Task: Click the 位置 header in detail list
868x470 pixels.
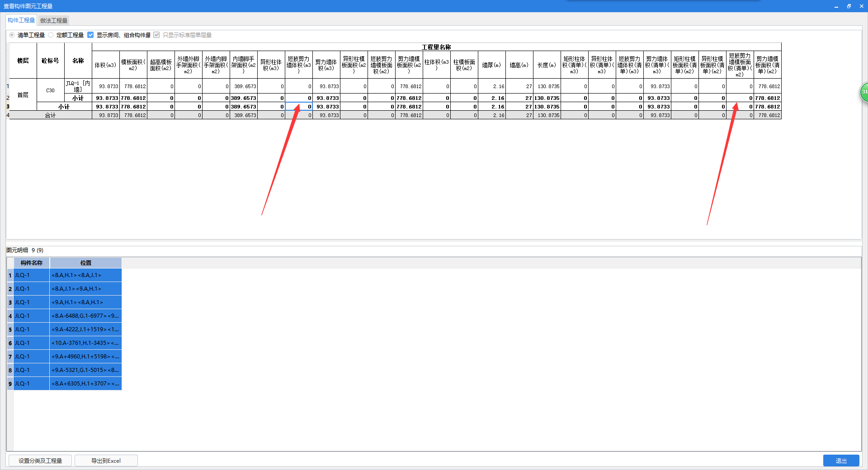Action: tap(86, 263)
